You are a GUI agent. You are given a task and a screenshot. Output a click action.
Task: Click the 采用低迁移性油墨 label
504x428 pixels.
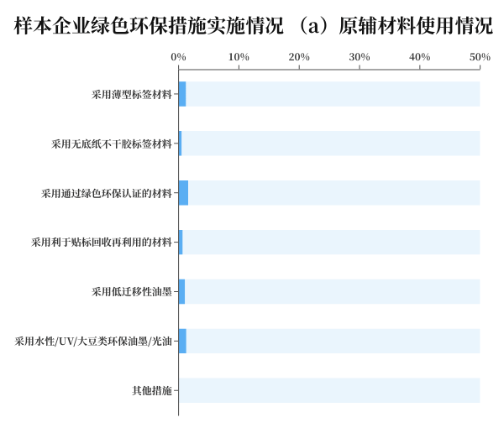pos(132,292)
